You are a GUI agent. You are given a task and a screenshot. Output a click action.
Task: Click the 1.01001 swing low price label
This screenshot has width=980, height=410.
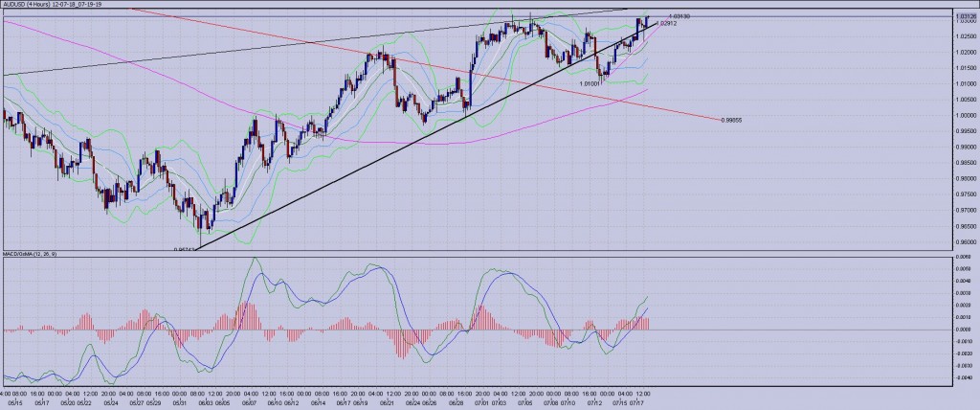(x=590, y=83)
